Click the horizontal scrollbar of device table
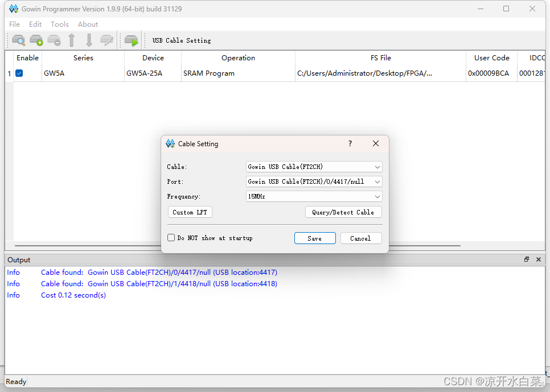 (237, 246)
